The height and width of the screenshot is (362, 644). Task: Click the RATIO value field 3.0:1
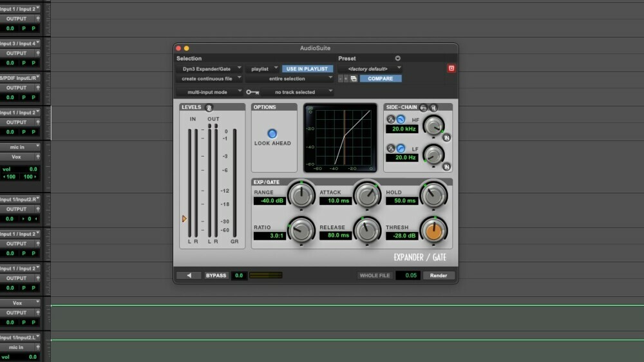point(269,236)
